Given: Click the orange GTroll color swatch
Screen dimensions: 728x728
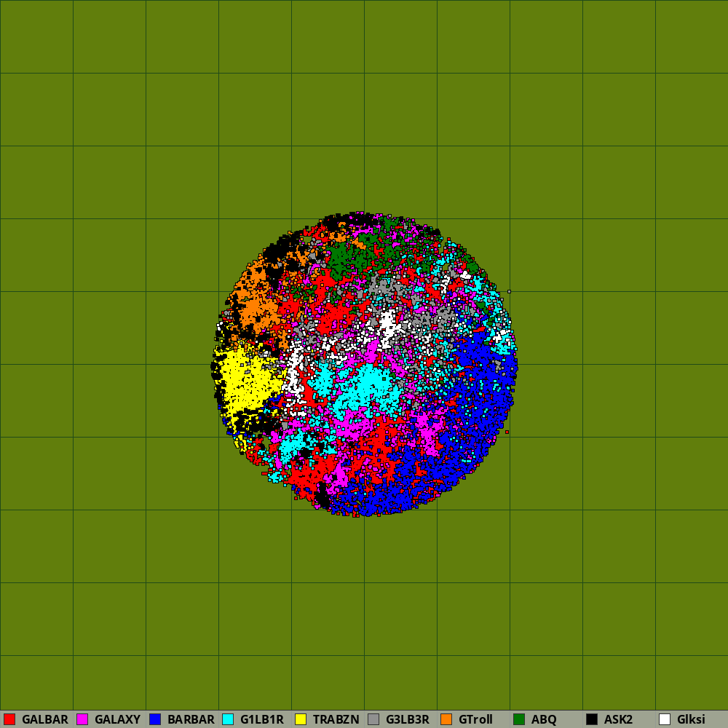Looking at the screenshot, I should [x=446, y=719].
